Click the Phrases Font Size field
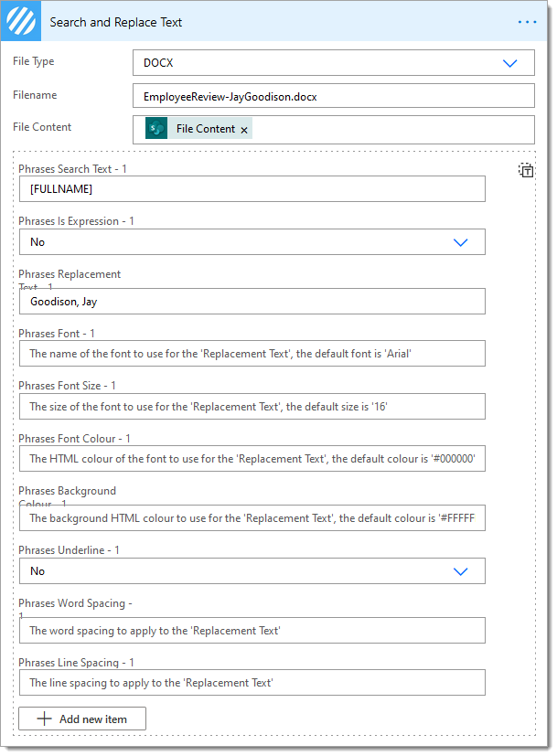 252,407
